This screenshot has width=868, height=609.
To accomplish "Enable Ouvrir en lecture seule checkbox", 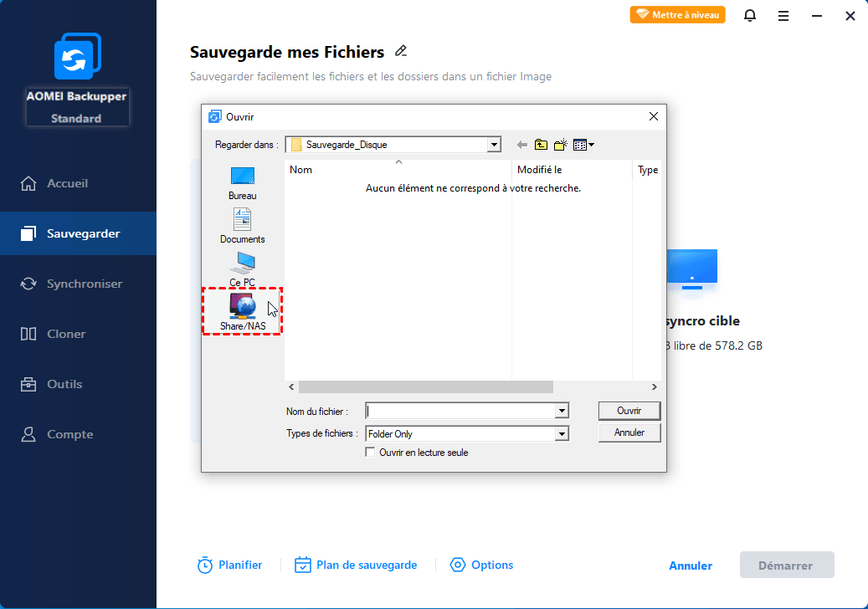I will pos(370,453).
